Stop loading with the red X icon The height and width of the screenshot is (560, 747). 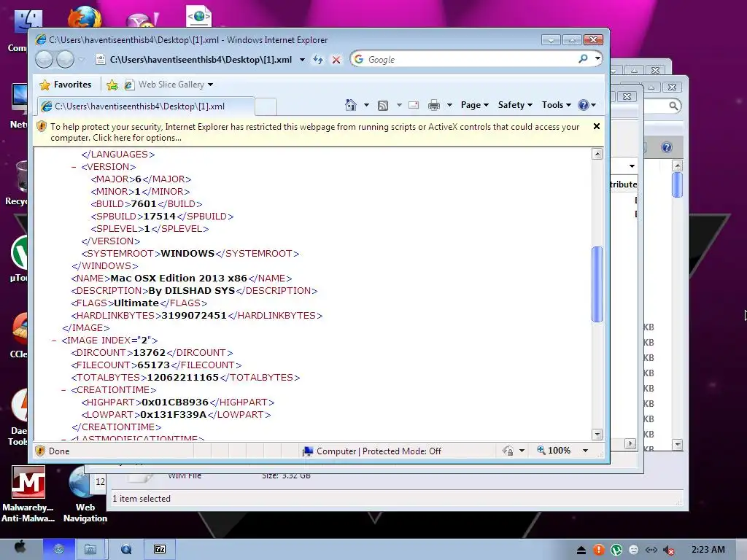click(336, 60)
